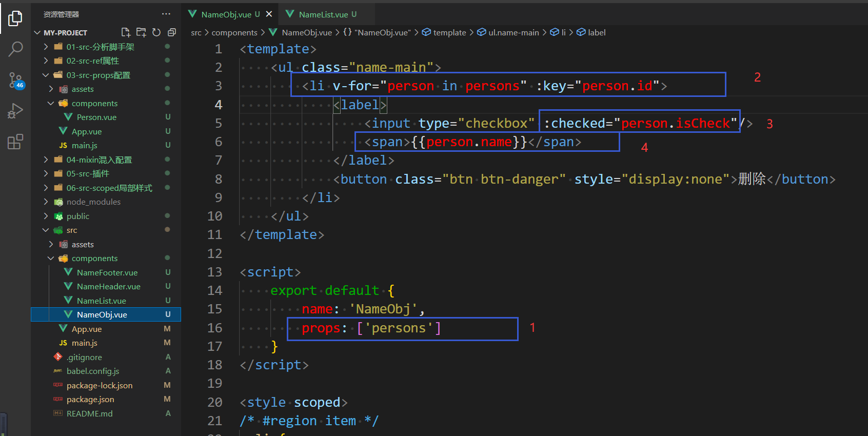Click the 'display:none' style value

pos(676,179)
